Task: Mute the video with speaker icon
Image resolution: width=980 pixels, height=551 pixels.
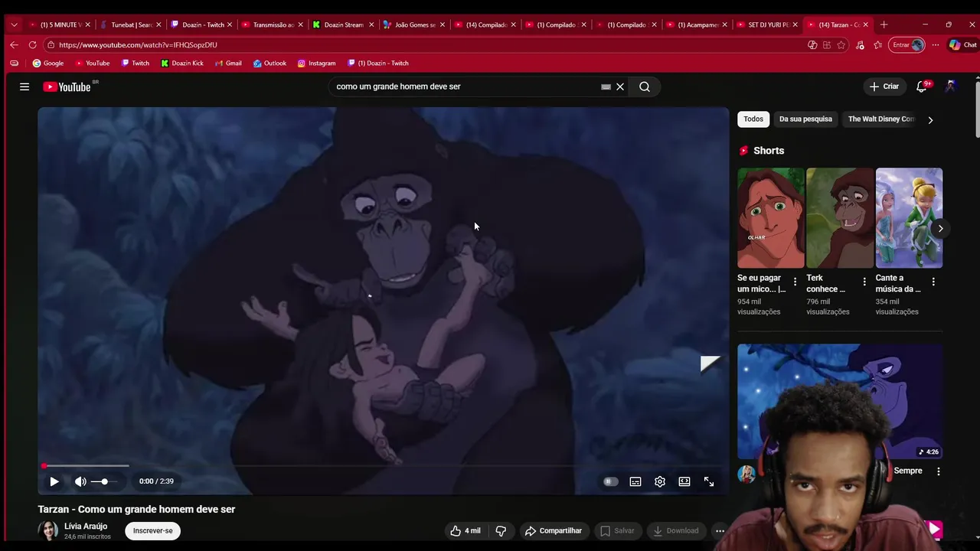Action: tap(80, 481)
